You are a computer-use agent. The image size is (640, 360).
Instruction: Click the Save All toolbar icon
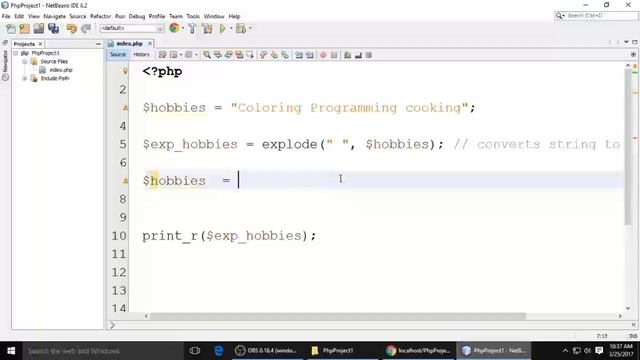53,29
